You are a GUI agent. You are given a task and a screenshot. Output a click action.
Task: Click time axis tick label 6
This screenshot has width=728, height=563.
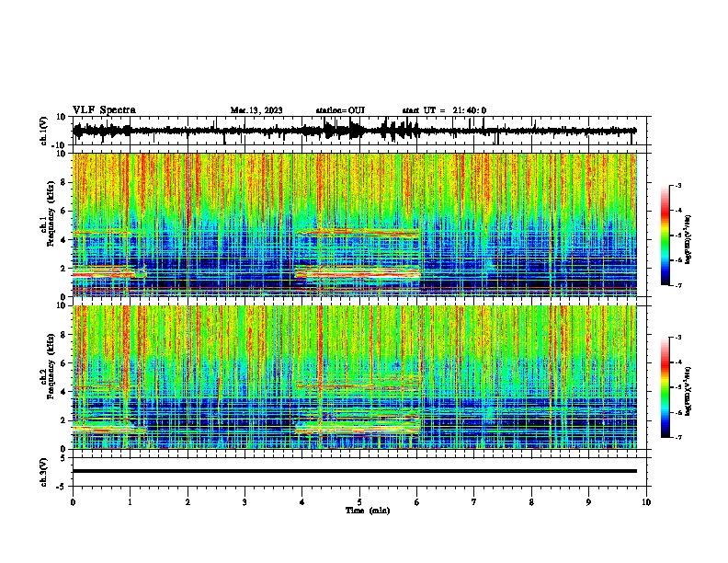point(416,502)
